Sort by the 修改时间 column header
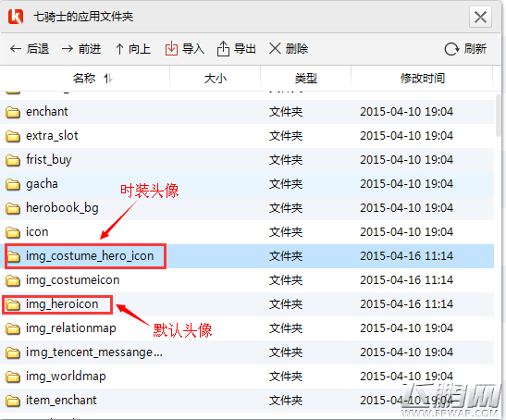Viewport: 506px width, 420px height. tap(422, 78)
